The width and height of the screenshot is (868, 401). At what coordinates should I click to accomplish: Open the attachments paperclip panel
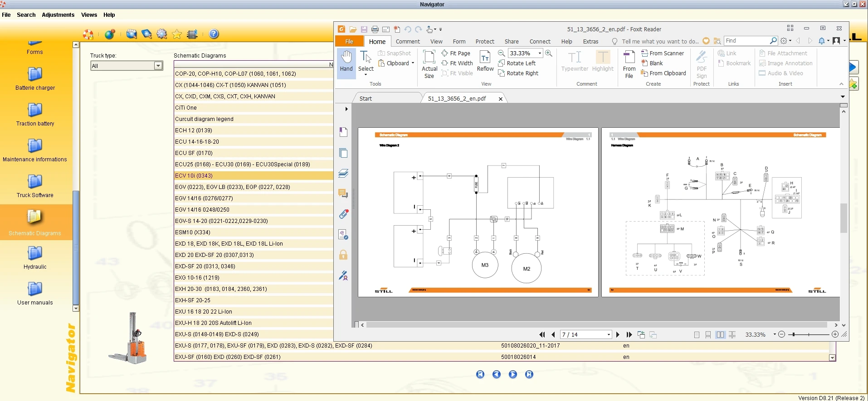343,214
